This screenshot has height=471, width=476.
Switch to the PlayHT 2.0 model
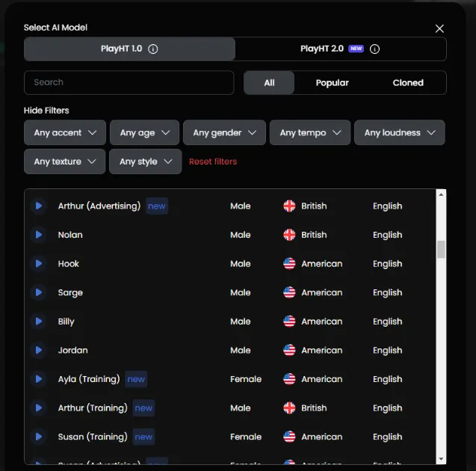pos(341,49)
